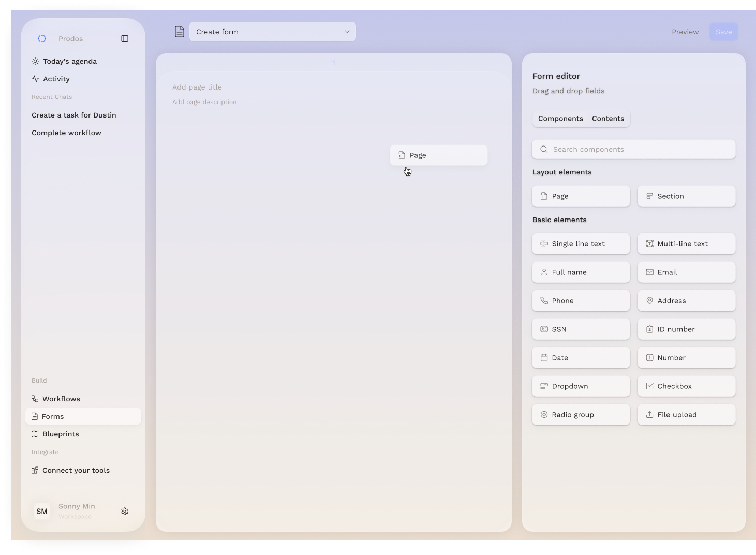
Task: Click the Connect your tools blocks icon
Action: [x=35, y=470]
